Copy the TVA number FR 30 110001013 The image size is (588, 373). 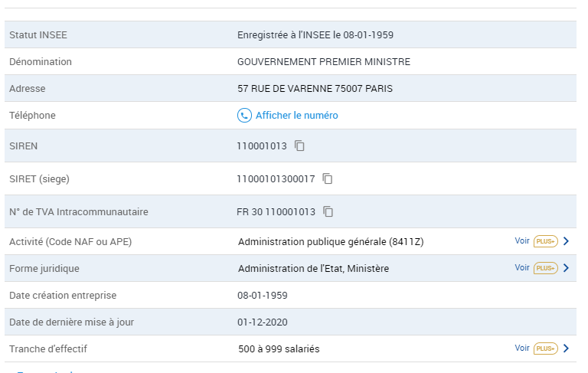[328, 211]
